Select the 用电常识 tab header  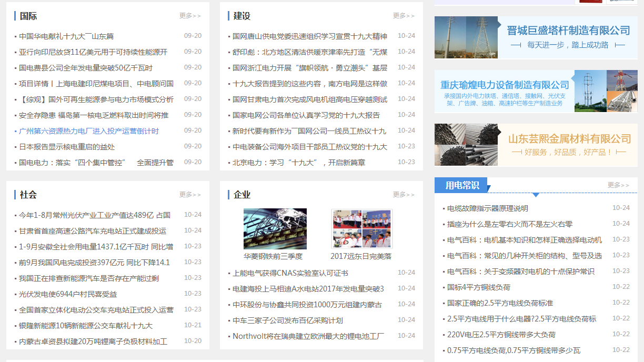462,185
